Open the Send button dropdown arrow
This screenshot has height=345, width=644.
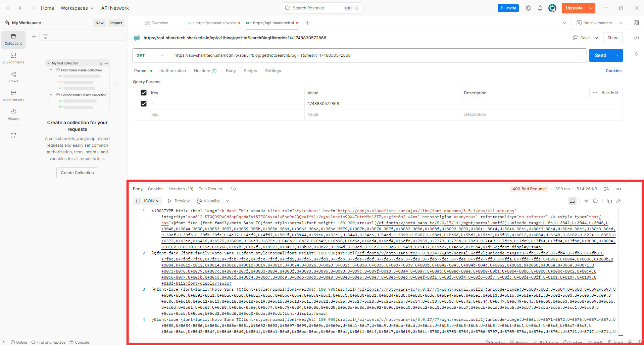(617, 55)
